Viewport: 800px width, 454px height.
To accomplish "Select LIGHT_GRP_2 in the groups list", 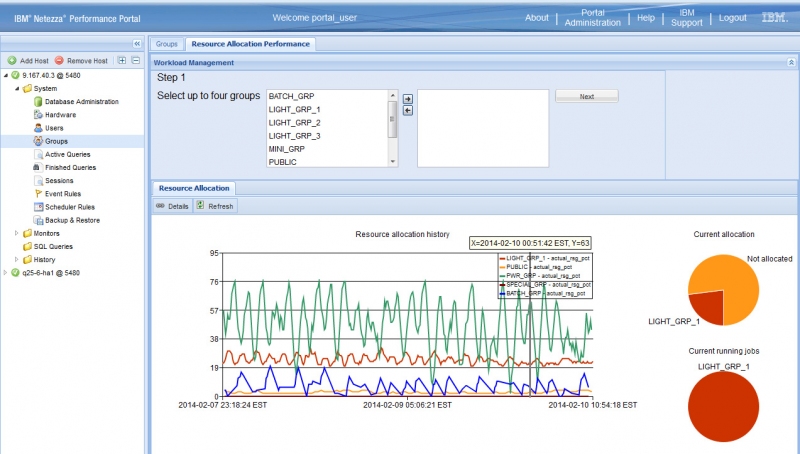I will tap(327, 122).
